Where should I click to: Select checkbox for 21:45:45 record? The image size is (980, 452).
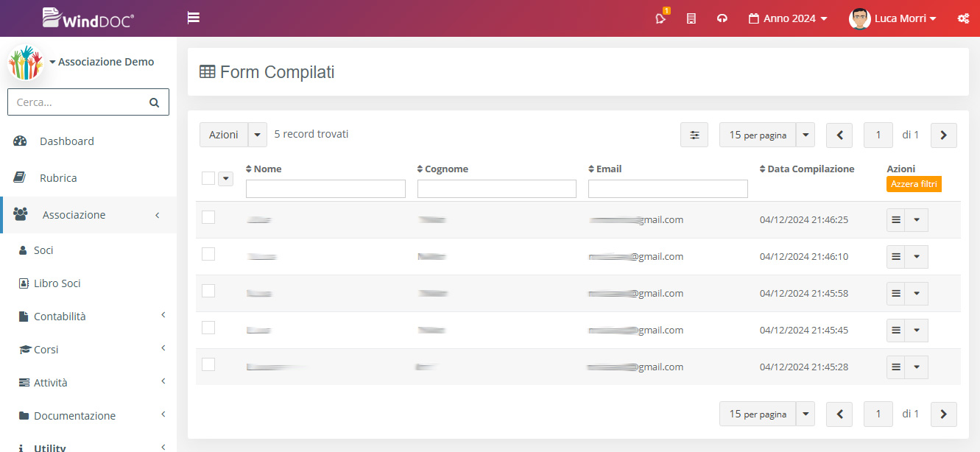click(x=208, y=328)
